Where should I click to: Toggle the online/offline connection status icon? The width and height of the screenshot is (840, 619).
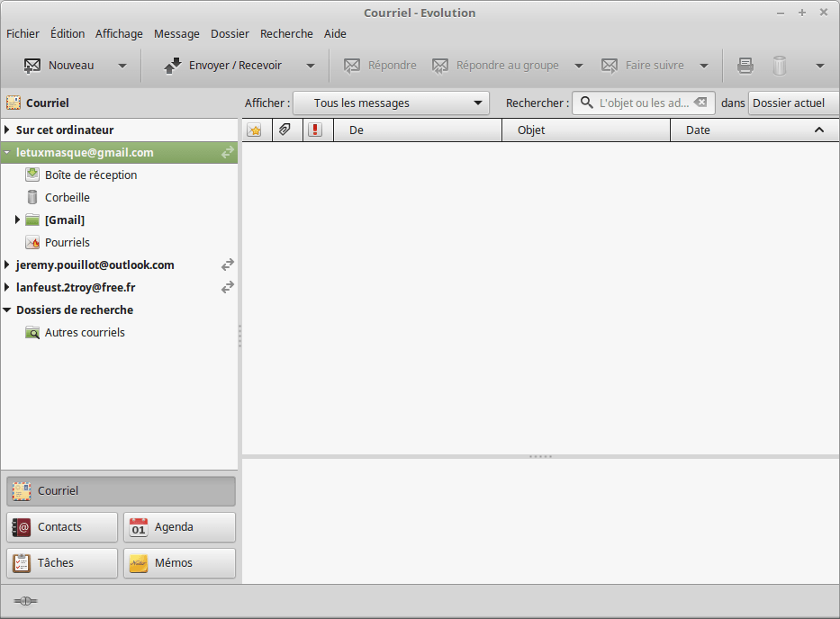[x=25, y=600]
